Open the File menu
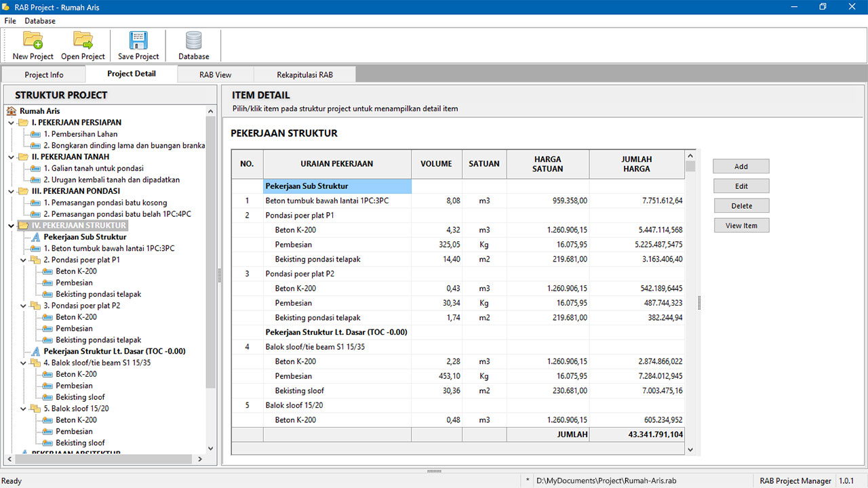868x488 pixels. (x=10, y=21)
